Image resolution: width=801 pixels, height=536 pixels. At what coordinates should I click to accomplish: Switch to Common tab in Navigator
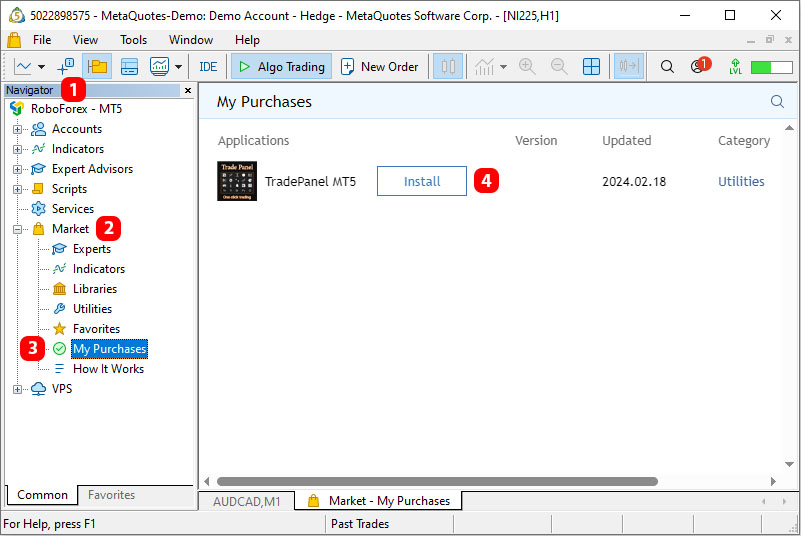pyautogui.click(x=42, y=495)
